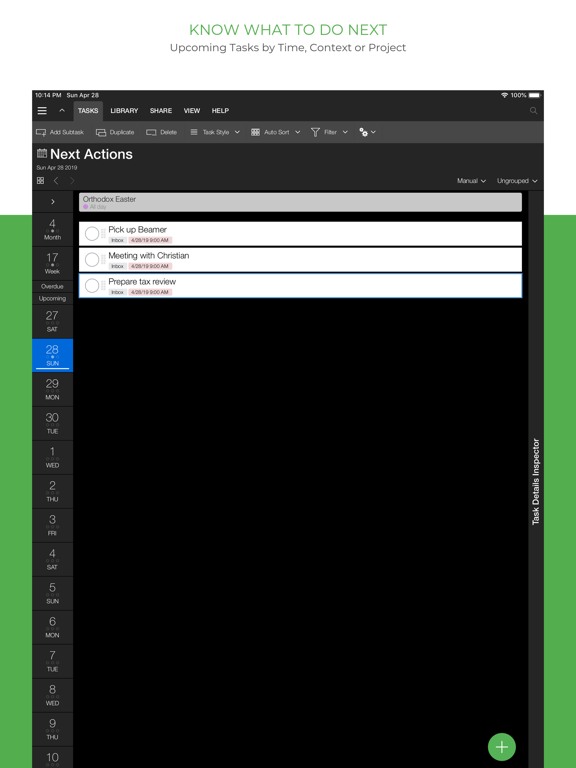This screenshot has height=768, width=576.
Task: Tap the Wi-Fi status icon
Action: [504, 96]
